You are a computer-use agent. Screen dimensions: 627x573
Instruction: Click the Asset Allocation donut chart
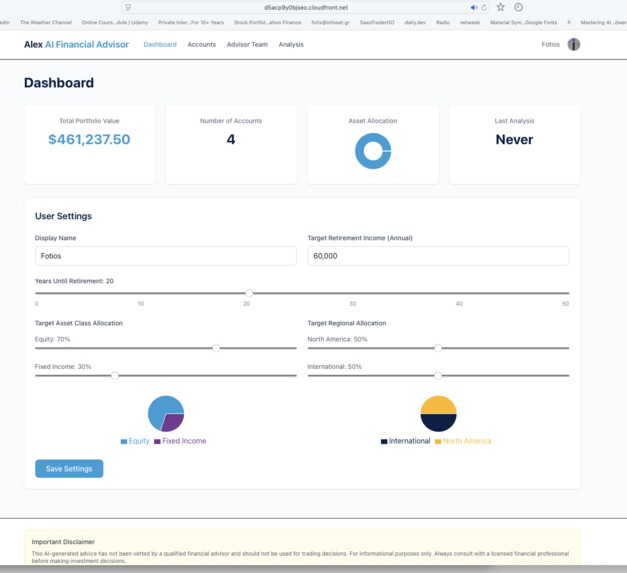pyautogui.click(x=373, y=151)
